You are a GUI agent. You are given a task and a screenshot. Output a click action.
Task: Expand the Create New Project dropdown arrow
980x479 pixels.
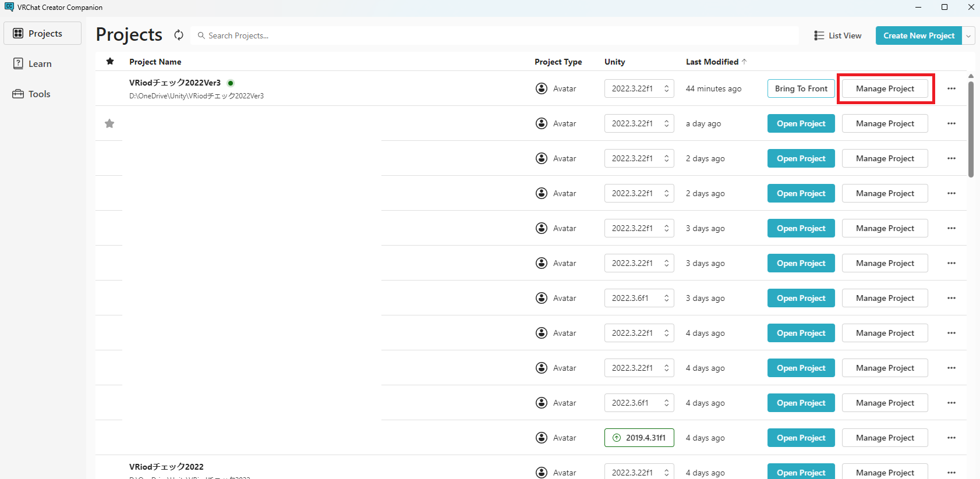coord(968,36)
